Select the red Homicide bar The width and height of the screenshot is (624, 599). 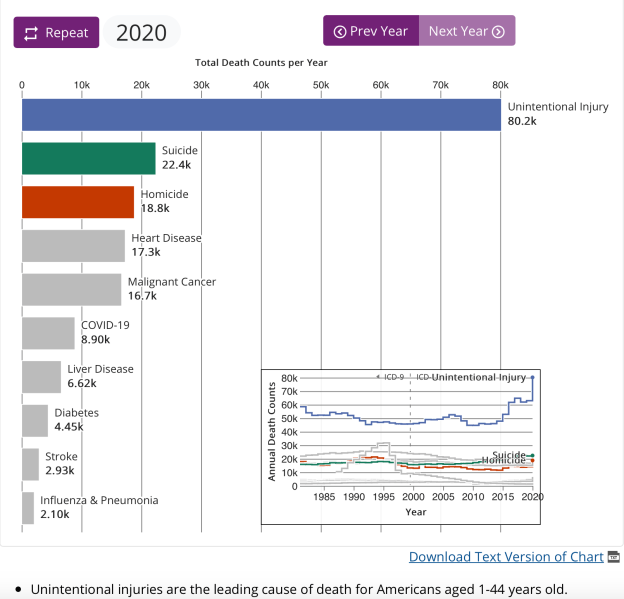78,202
